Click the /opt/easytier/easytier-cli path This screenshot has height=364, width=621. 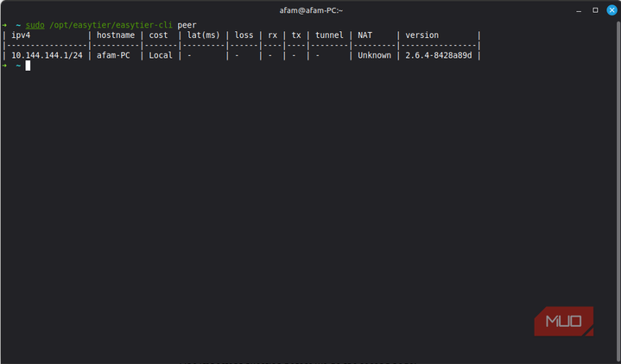(x=111, y=25)
